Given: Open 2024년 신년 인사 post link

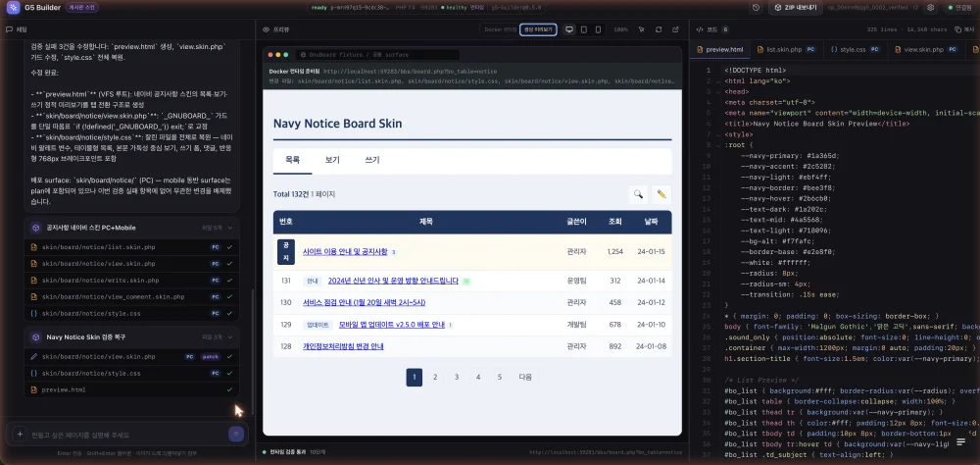Looking at the screenshot, I should click(394, 281).
